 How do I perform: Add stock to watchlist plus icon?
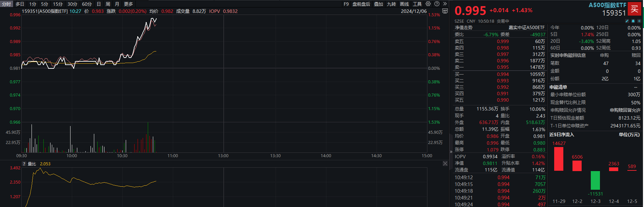coord(639,21)
